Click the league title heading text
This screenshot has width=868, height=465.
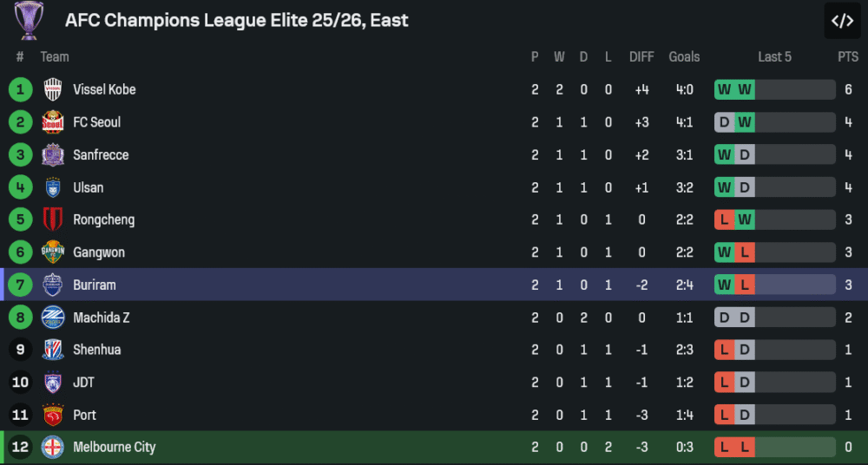coord(236,20)
